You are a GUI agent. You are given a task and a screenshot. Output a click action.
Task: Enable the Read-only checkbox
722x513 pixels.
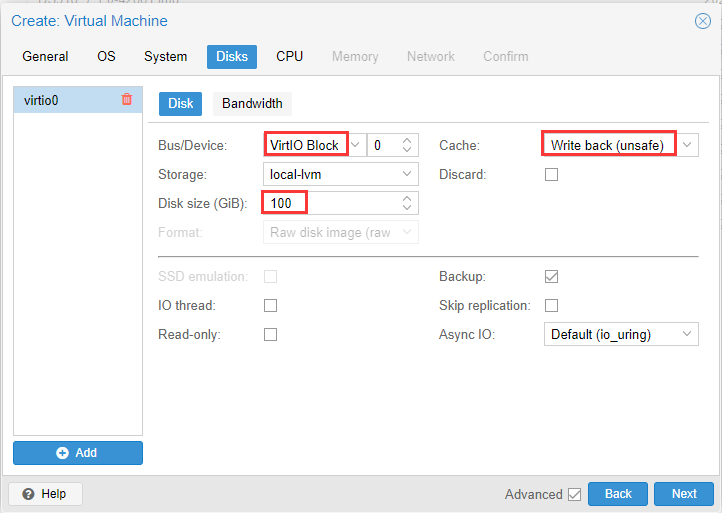coord(270,335)
